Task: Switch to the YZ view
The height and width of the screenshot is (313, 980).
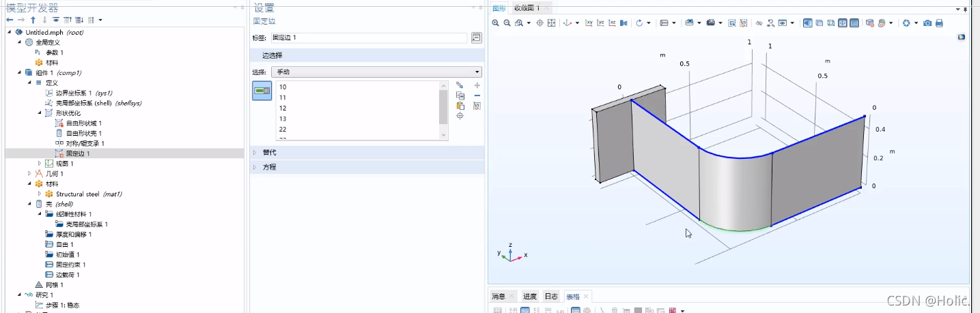Action: [x=600, y=23]
